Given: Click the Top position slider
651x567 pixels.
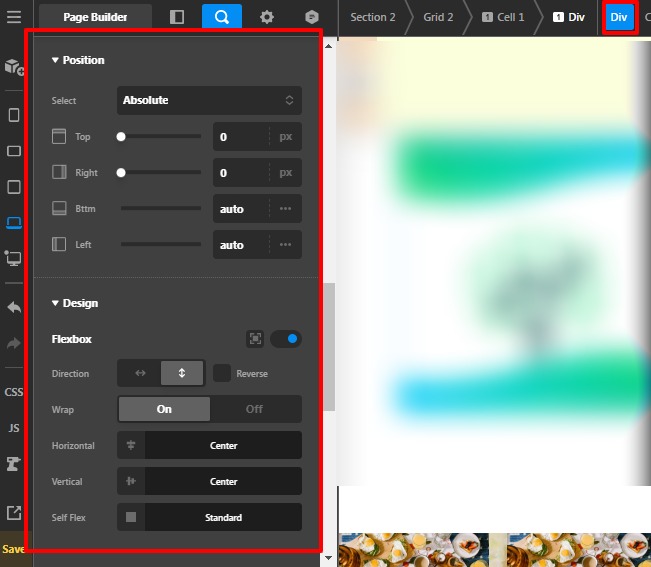Looking at the screenshot, I should (x=160, y=136).
